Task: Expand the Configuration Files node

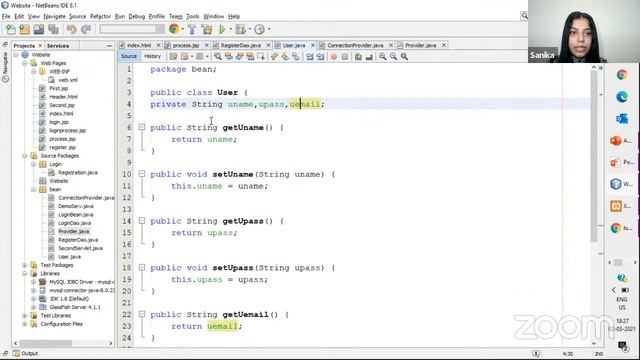Action: point(25,324)
